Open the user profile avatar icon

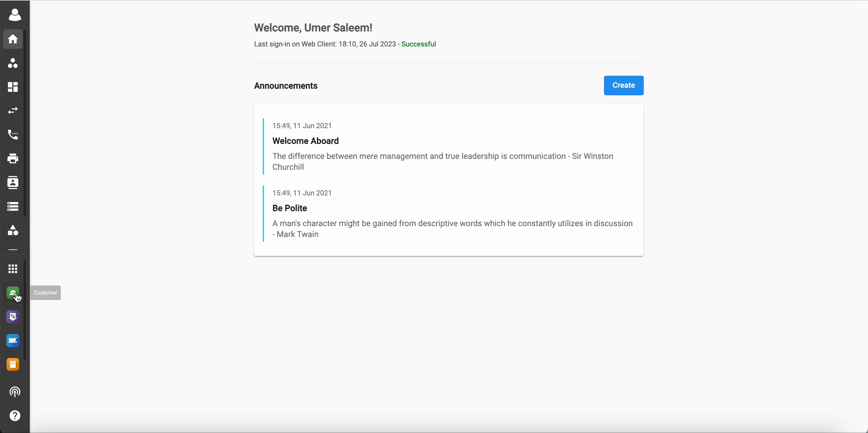coord(14,15)
